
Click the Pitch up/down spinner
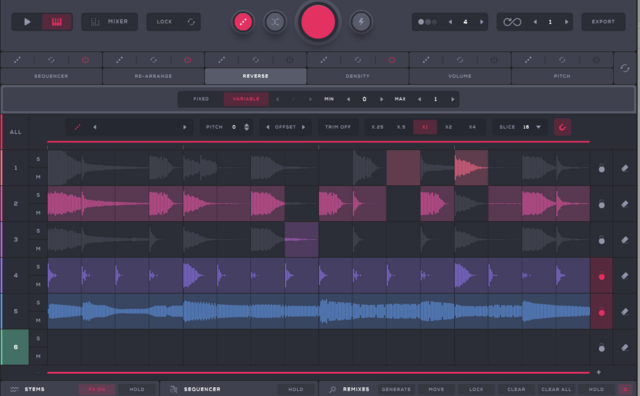click(247, 127)
